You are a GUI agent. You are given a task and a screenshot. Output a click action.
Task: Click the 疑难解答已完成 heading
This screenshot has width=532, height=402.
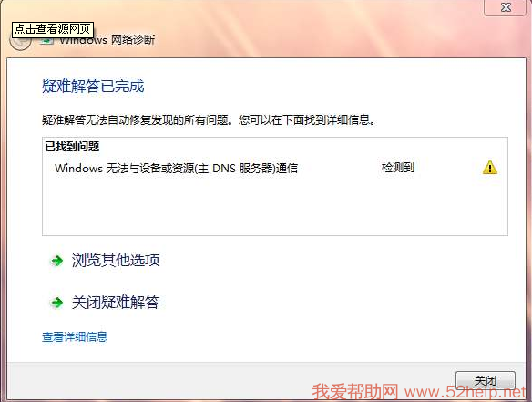(x=93, y=87)
